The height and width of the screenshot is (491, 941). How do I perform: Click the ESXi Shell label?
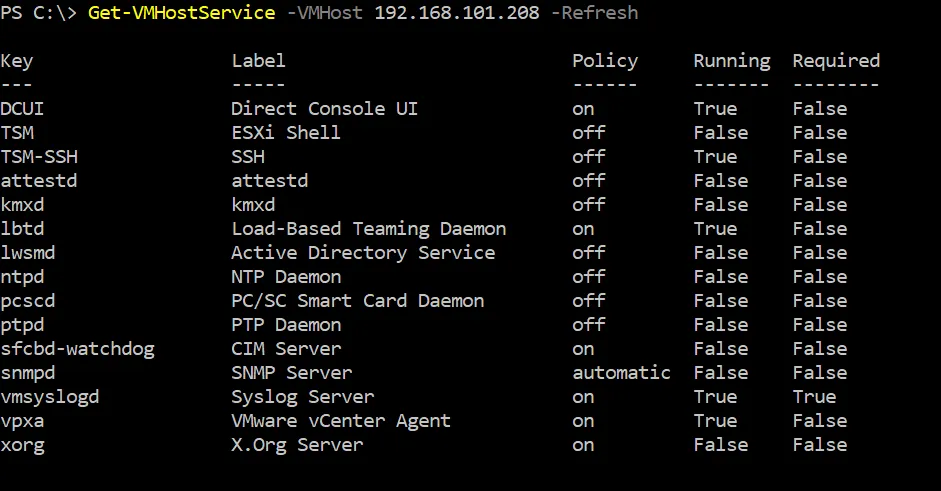tap(286, 133)
